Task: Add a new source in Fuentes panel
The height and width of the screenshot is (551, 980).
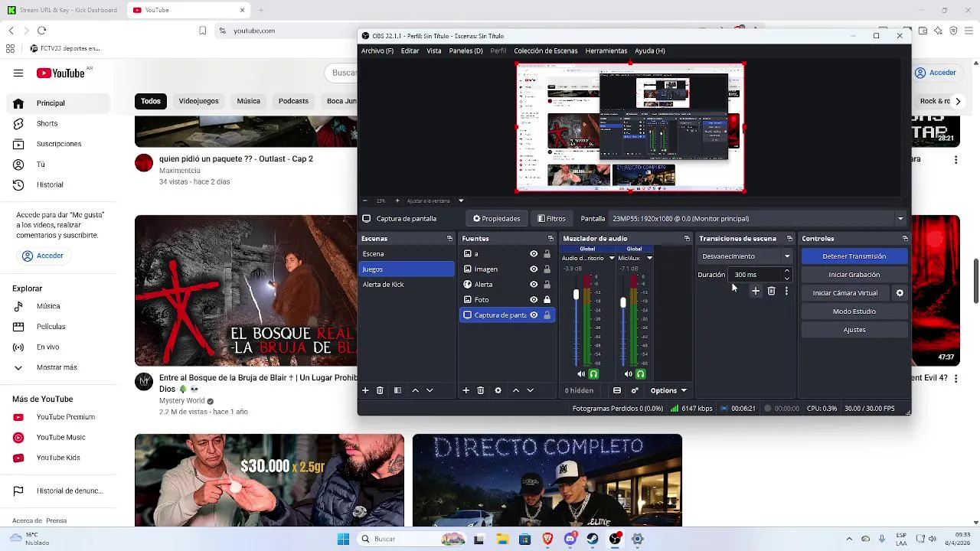Action: coord(465,390)
